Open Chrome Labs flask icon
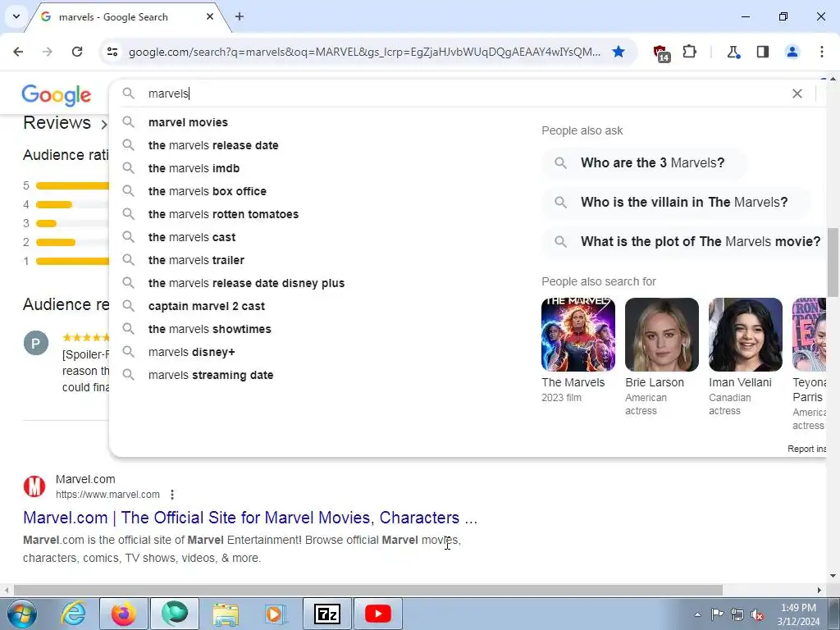The height and width of the screenshot is (630, 840). point(733,52)
